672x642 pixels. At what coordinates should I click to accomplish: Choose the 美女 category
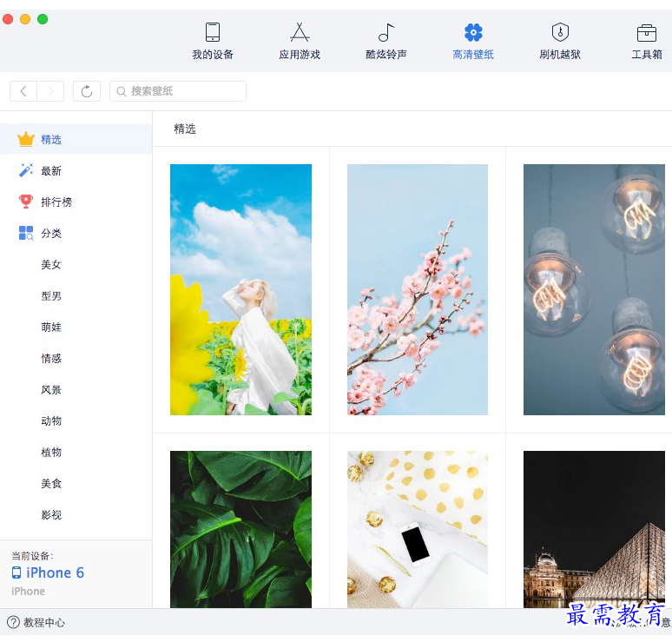point(51,264)
